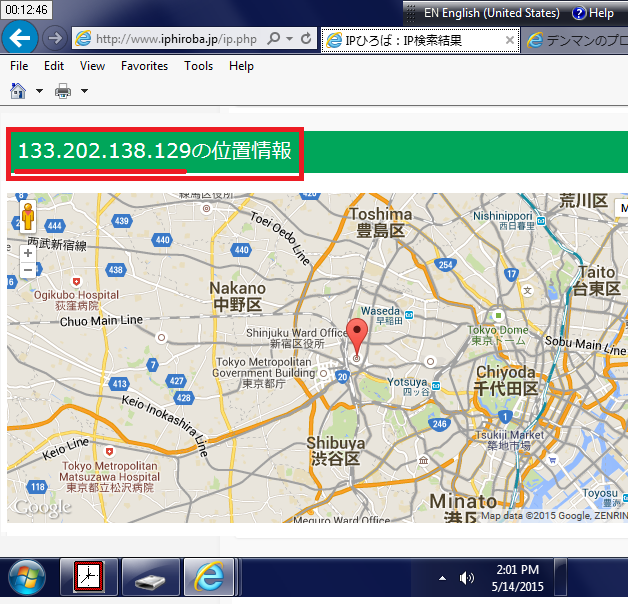Select the IPひろば：IP検索結果 tab
The width and height of the screenshot is (628, 604).
[421, 40]
